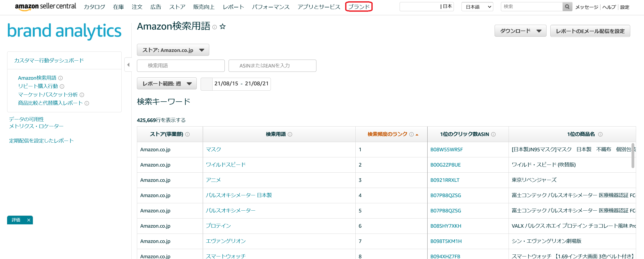Open the marketplace selector showing 日本
Viewport: 644px width, 259px height.
tap(427, 7)
